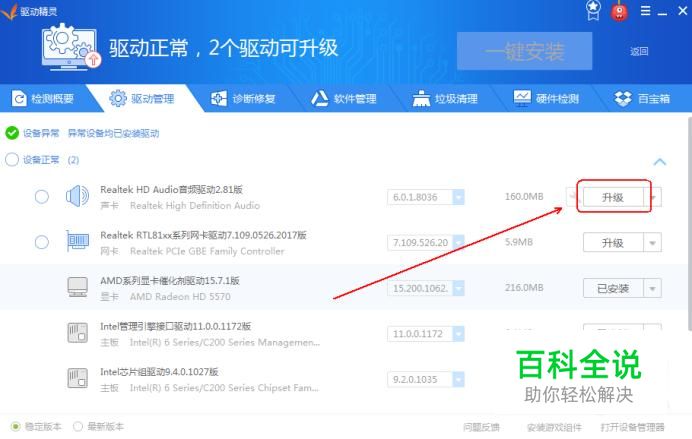This screenshot has width=692, height=439.
Task: Click the red mascot avatar icon
Action: click(619, 11)
